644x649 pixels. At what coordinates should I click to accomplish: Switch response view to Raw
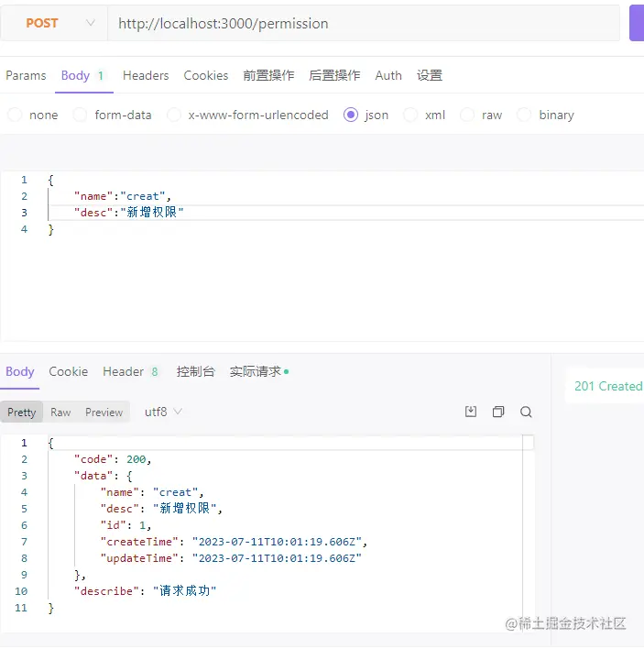(x=60, y=412)
